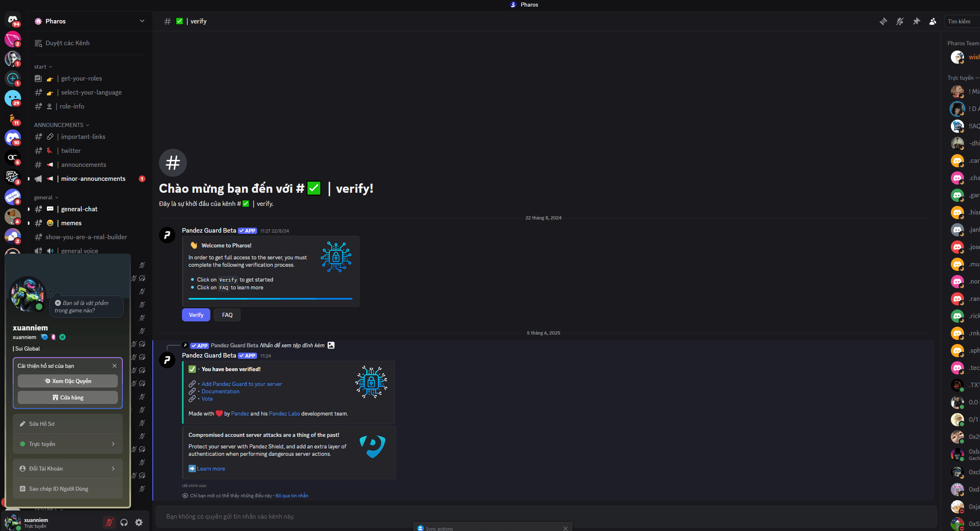
Task: Open Discord direct messages home icon
Action: (x=13, y=20)
